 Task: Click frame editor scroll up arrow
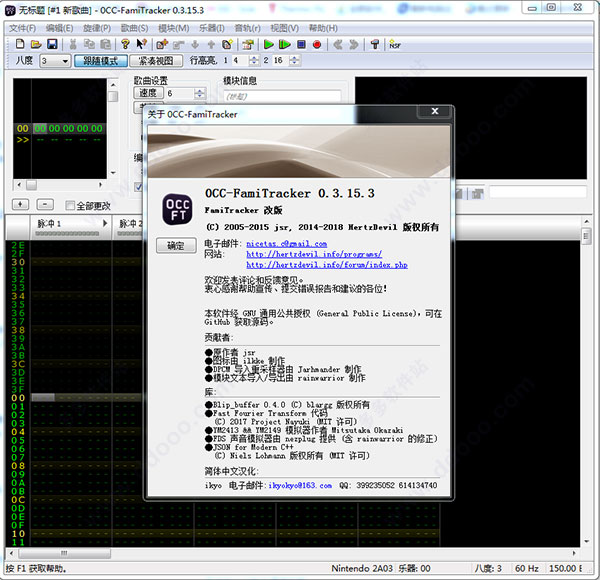click(x=113, y=84)
